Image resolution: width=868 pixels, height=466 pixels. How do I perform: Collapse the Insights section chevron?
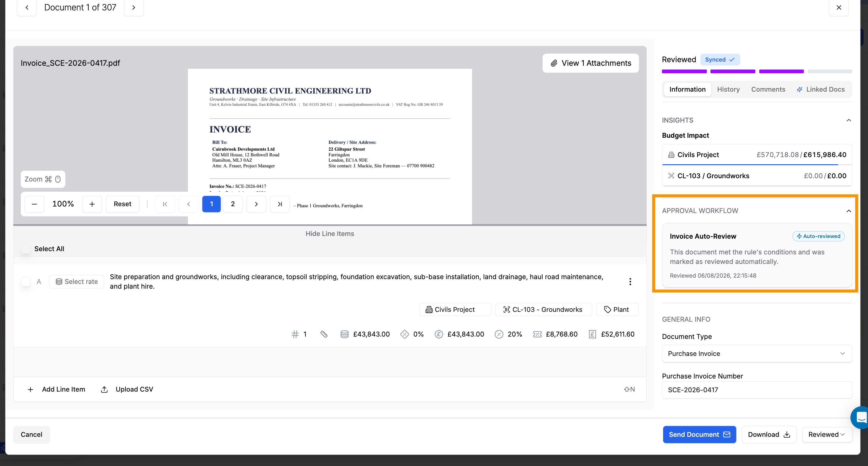849,120
